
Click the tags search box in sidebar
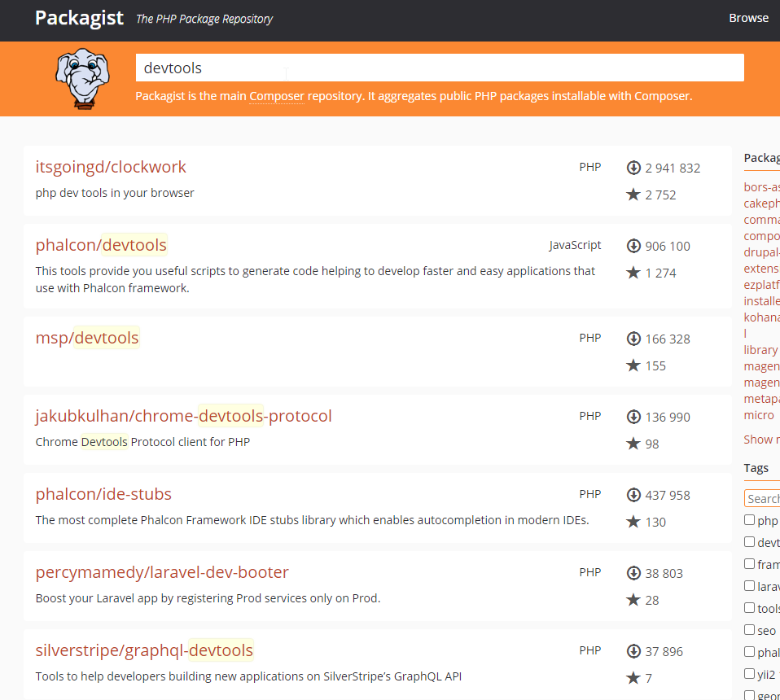tap(762, 498)
